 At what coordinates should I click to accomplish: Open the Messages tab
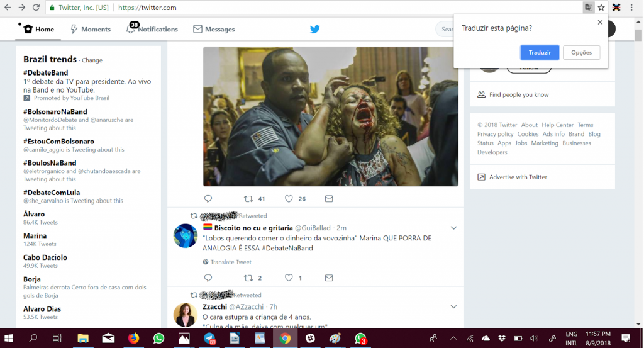tap(214, 29)
